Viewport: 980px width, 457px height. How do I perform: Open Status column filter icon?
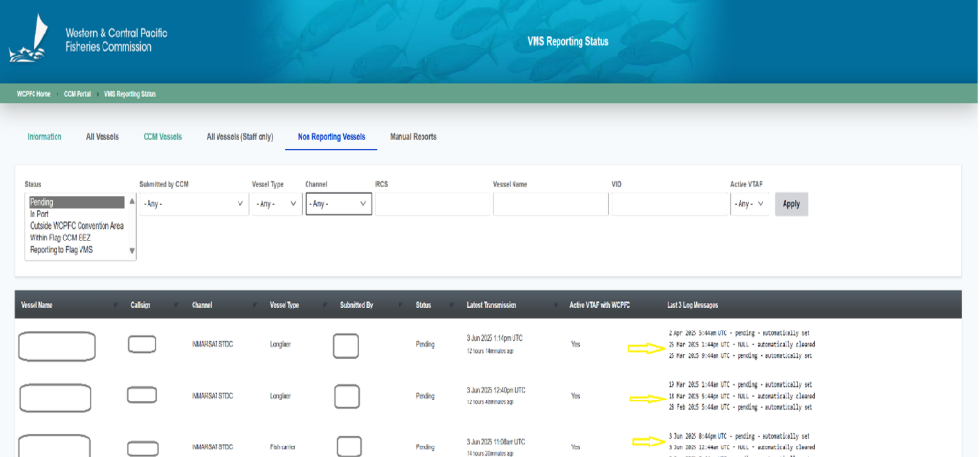(x=450, y=305)
